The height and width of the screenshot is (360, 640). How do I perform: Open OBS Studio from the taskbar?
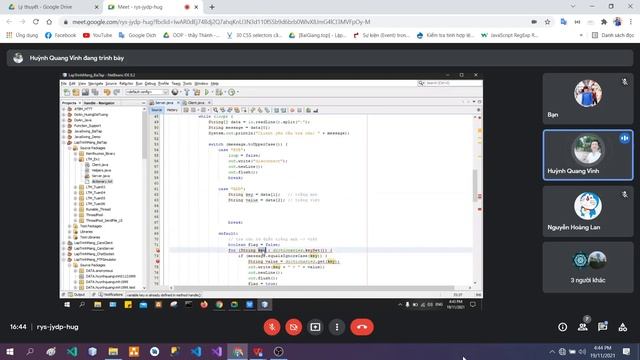click(x=278, y=351)
